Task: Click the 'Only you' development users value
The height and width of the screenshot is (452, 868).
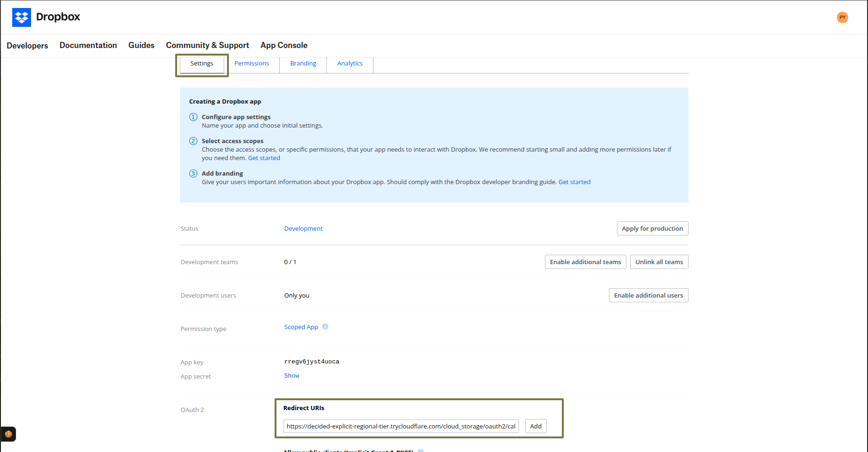Action: click(x=297, y=296)
